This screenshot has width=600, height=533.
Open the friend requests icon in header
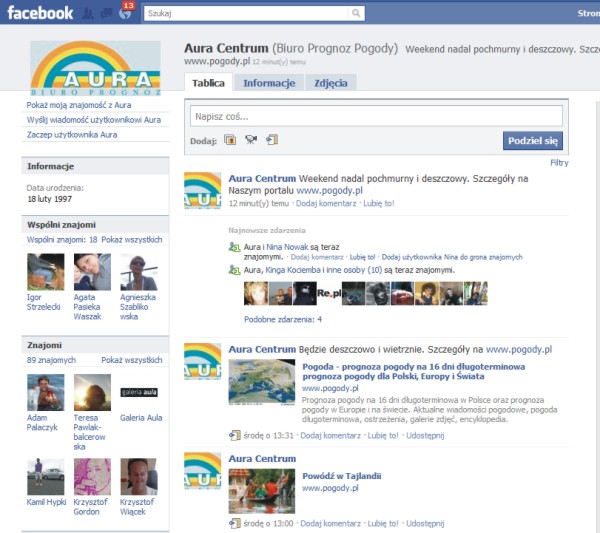pos(88,14)
